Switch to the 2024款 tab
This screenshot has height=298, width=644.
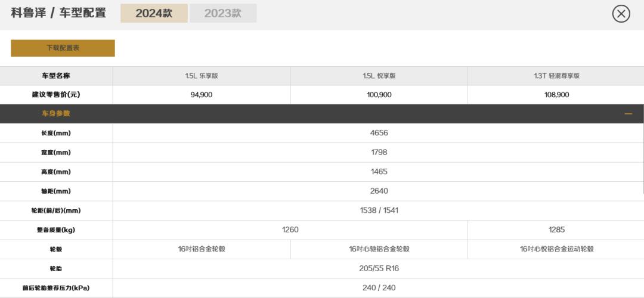click(154, 13)
